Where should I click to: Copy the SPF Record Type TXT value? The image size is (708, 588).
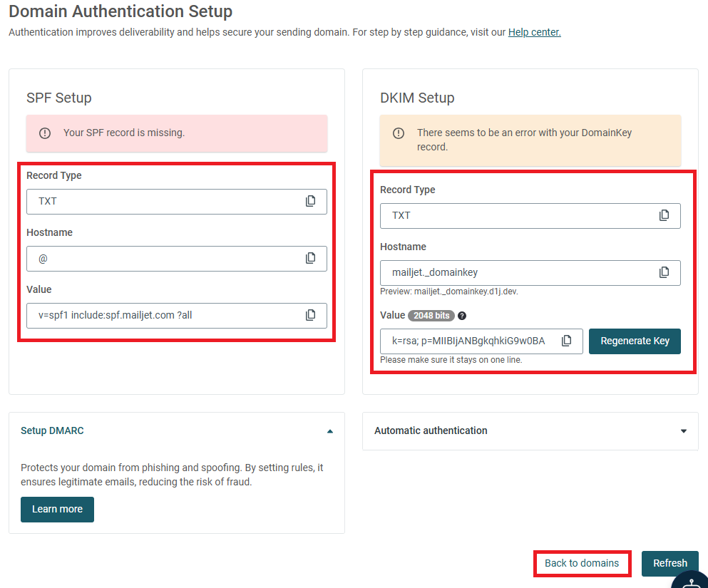tap(310, 201)
